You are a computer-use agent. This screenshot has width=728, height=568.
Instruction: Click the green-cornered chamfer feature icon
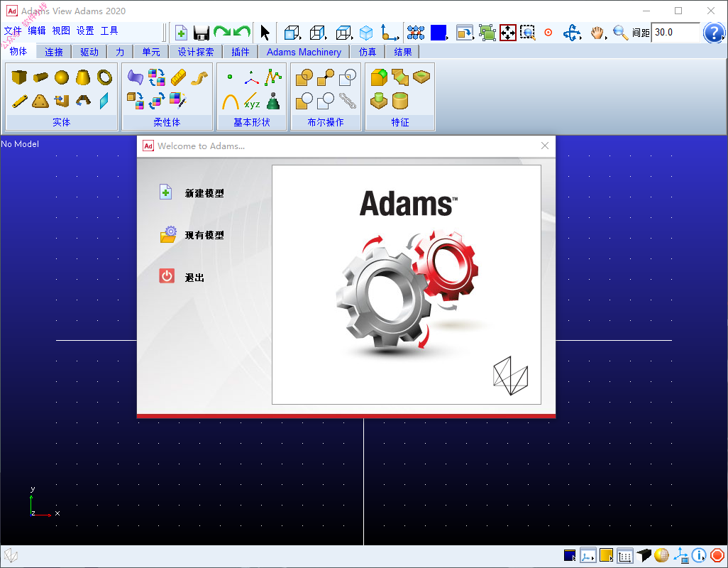point(379,77)
